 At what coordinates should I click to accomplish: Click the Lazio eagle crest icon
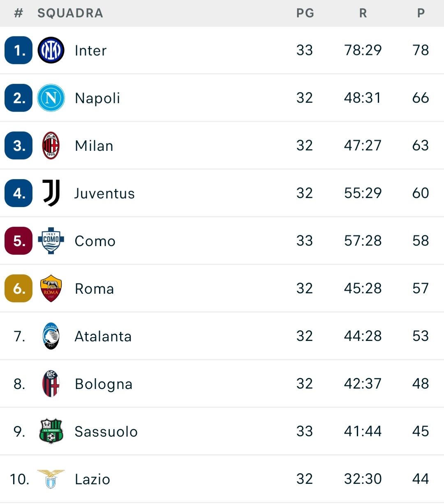(x=51, y=479)
